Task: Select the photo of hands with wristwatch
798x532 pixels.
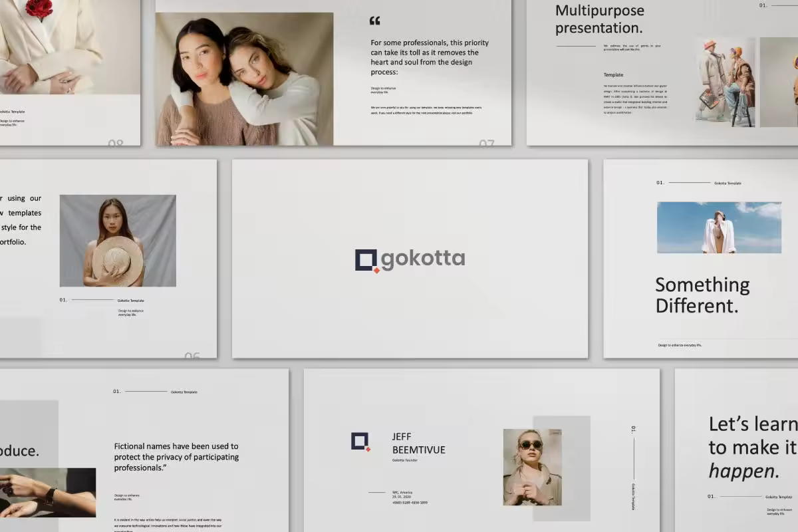Action: pyautogui.click(x=48, y=493)
